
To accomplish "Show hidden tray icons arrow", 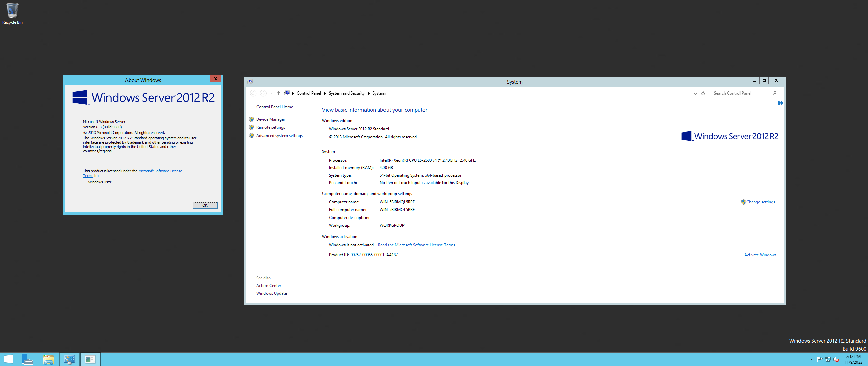I will pyautogui.click(x=811, y=359).
